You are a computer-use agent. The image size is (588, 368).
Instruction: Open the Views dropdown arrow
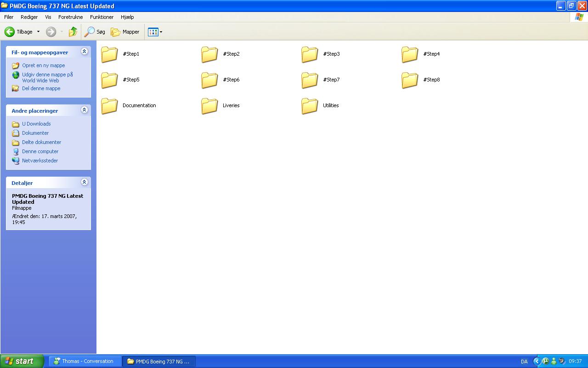pos(161,32)
